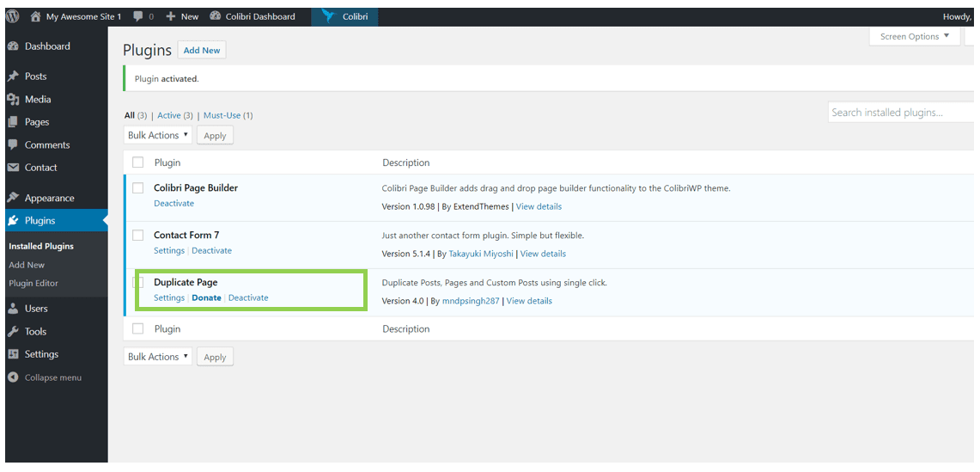Click the Add New button beside Plugins heading
Viewport: 980px width, 472px height.
(x=202, y=51)
